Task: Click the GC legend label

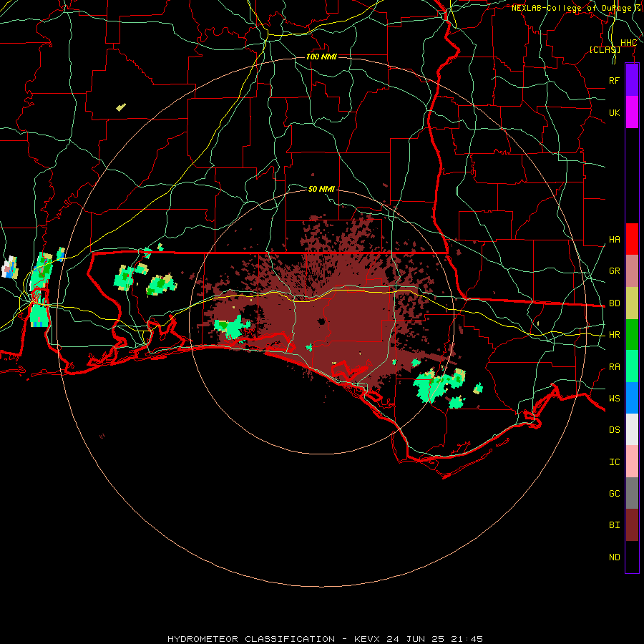Action: (614, 494)
